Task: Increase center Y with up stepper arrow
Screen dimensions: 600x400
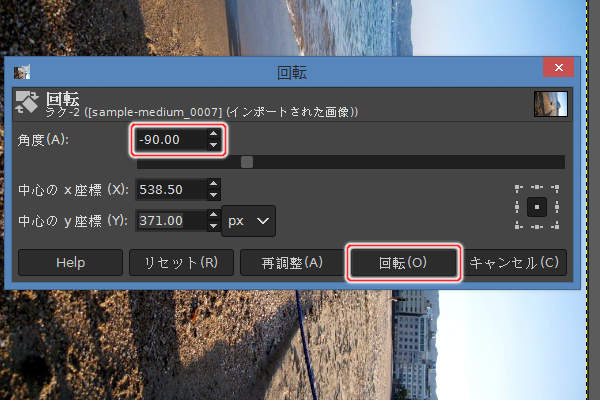Action: click(x=214, y=215)
